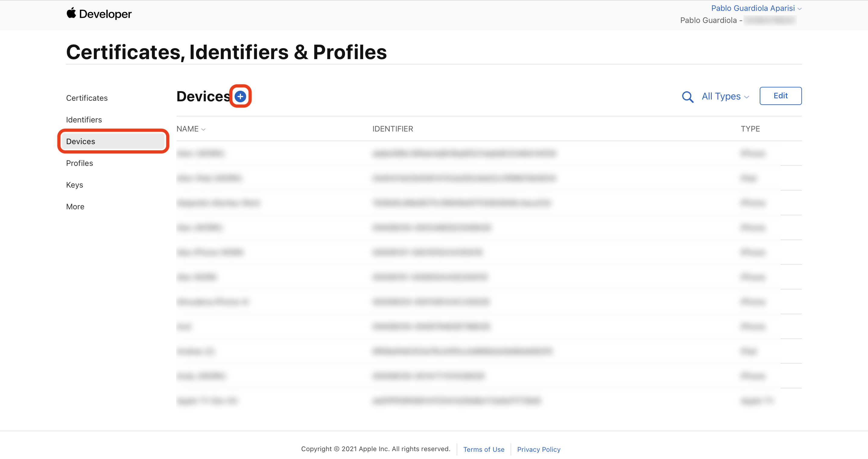Screen dimensions: 868x459
Task: Expand the Pablo Guardiola Aparisi account menu
Action: (756, 8)
